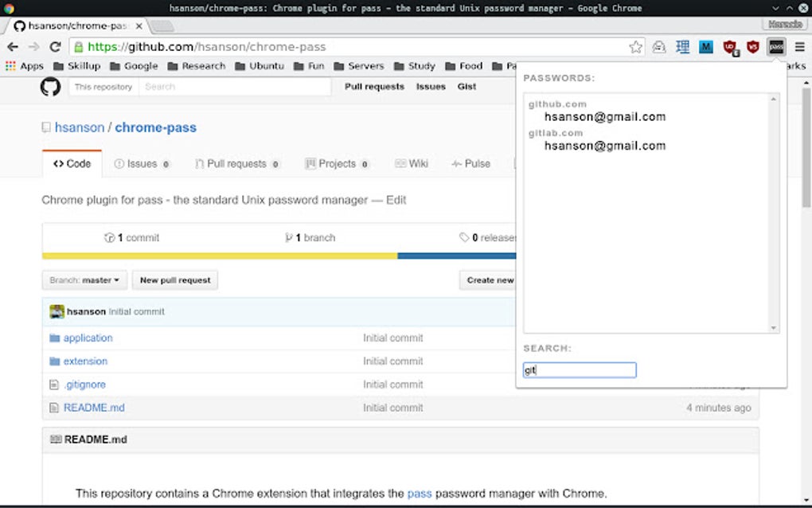Click the extension icon left of 理
The image size is (812, 508).
pyautogui.click(x=659, y=48)
